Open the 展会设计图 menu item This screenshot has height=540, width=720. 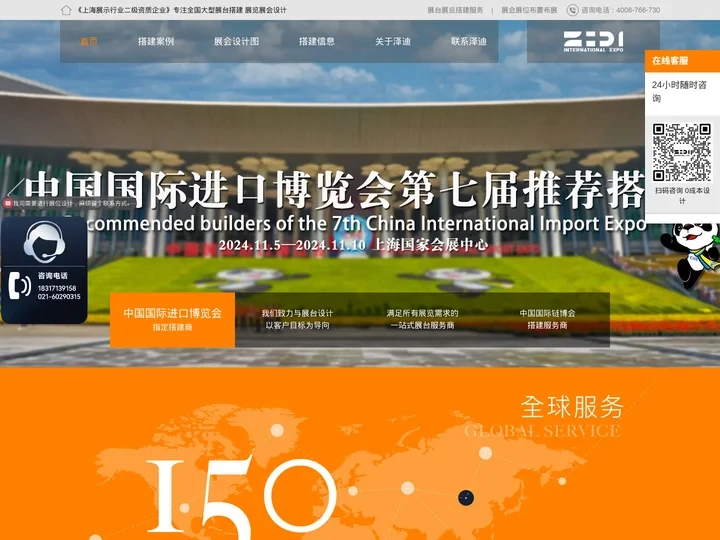(x=236, y=41)
